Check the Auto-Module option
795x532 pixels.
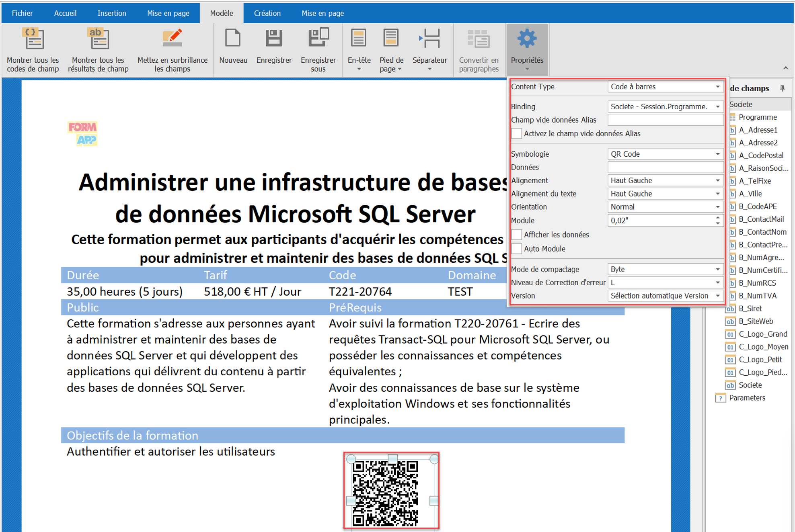(x=517, y=249)
